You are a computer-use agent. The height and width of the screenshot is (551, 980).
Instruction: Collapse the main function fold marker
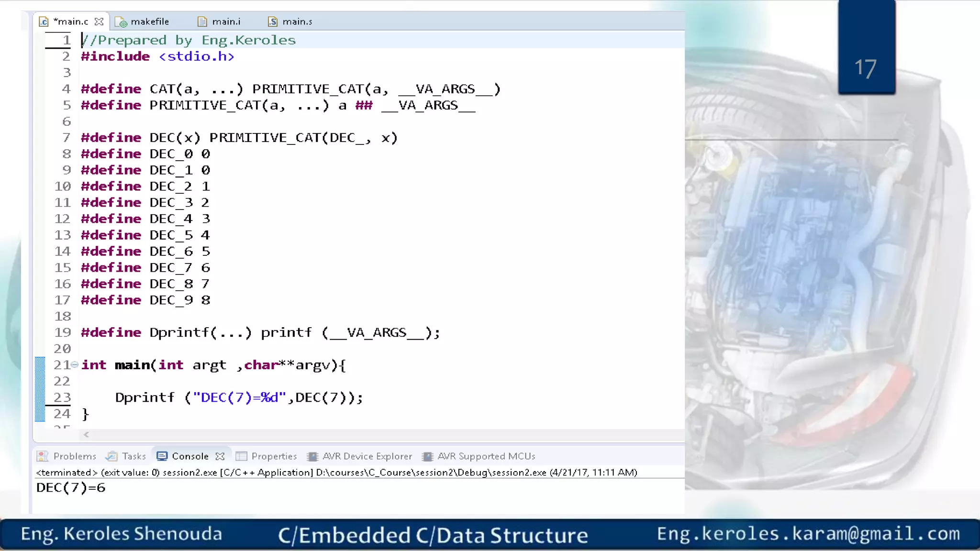click(75, 365)
